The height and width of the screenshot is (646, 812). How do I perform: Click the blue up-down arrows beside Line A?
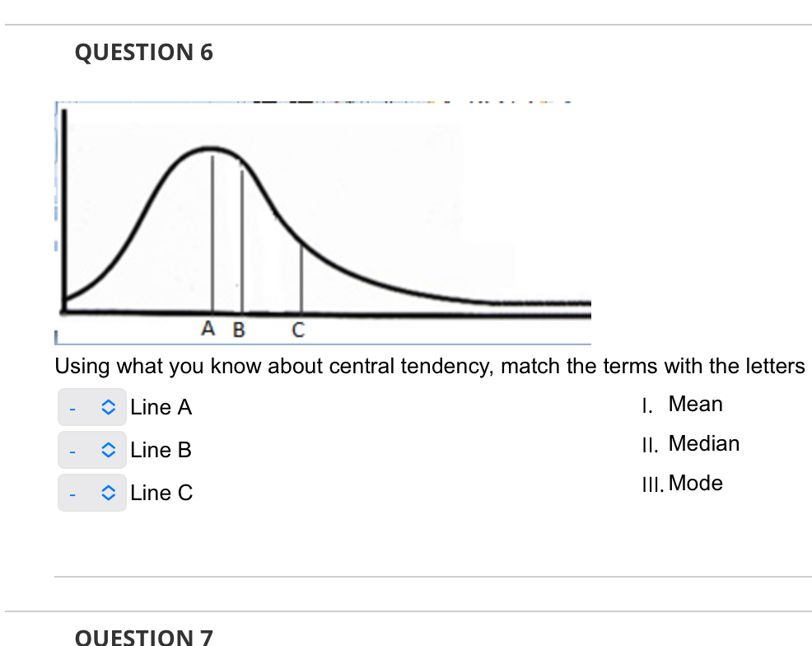(106, 406)
